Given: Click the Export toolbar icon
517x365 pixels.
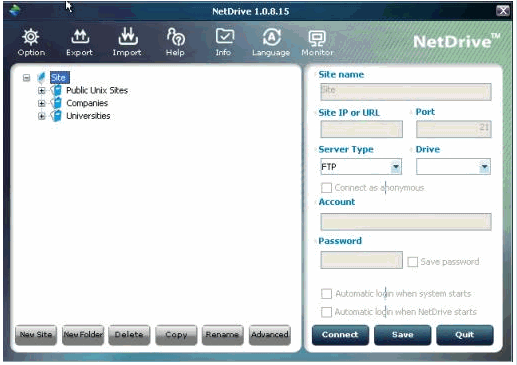Looking at the screenshot, I should pos(80,37).
